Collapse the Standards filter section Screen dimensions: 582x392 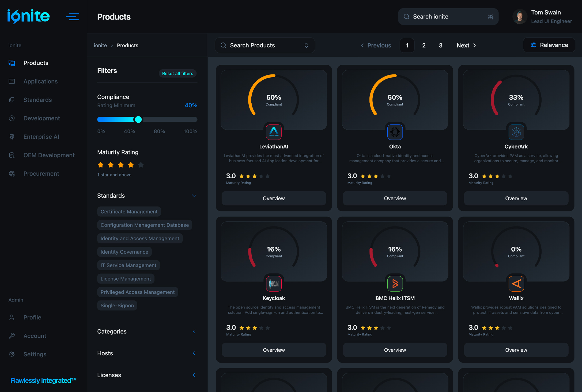click(x=194, y=195)
